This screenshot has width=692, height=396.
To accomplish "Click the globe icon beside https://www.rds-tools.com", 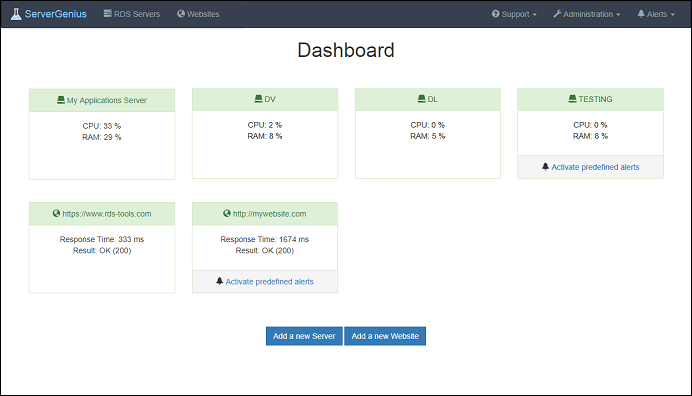I will 56,213.
